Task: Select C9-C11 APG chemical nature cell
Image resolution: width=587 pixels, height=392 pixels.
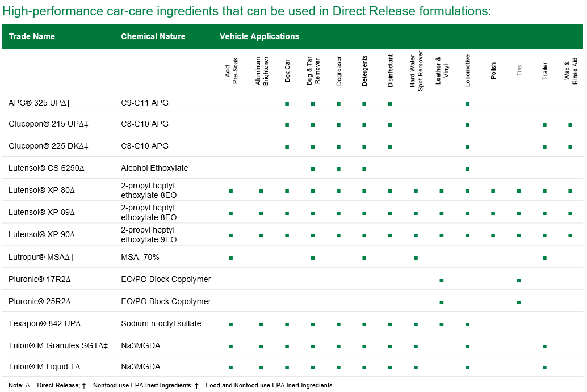Action: click(145, 103)
